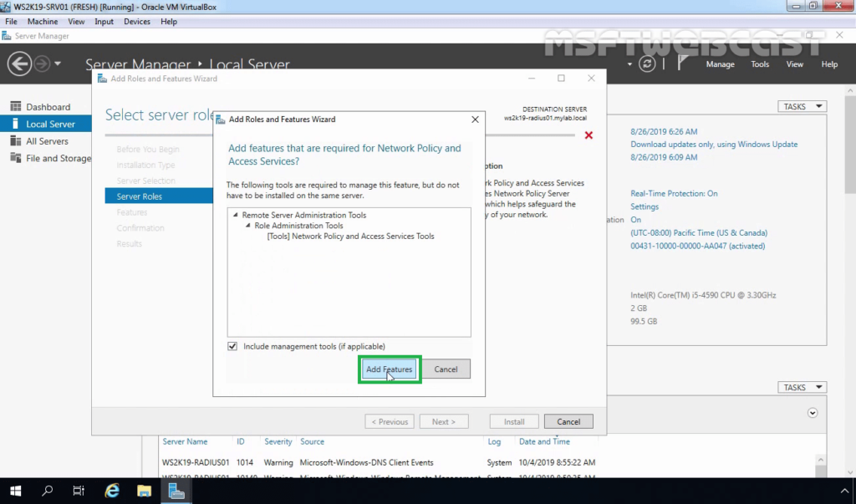Open Task View on the taskbar
The image size is (856, 504).
79,491
